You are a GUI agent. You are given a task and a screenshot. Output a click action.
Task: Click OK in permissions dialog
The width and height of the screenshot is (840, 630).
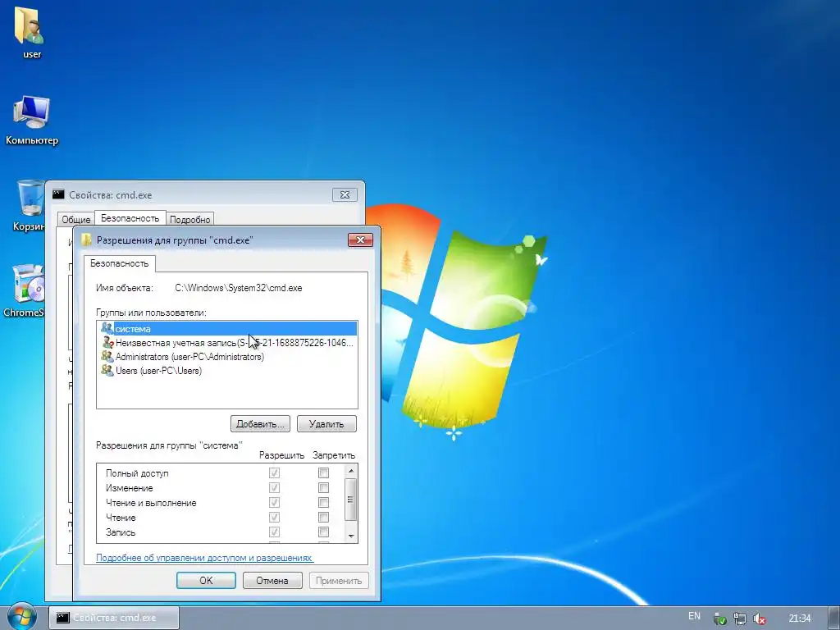tap(206, 580)
